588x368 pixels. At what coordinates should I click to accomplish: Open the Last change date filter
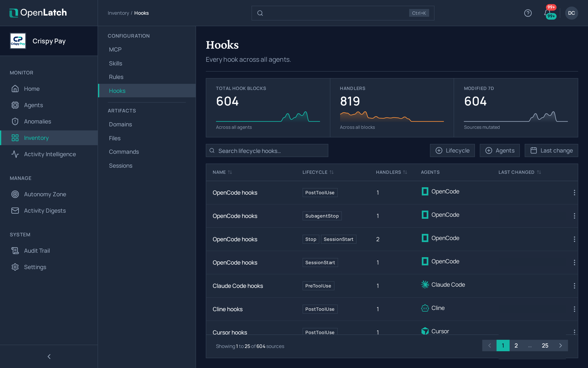(x=551, y=150)
